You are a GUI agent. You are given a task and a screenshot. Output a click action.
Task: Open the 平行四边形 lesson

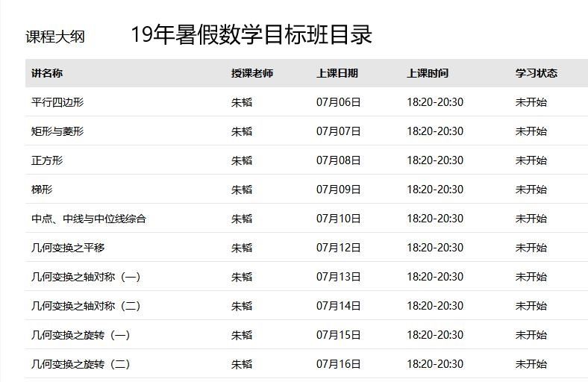(x=57, y=102)
